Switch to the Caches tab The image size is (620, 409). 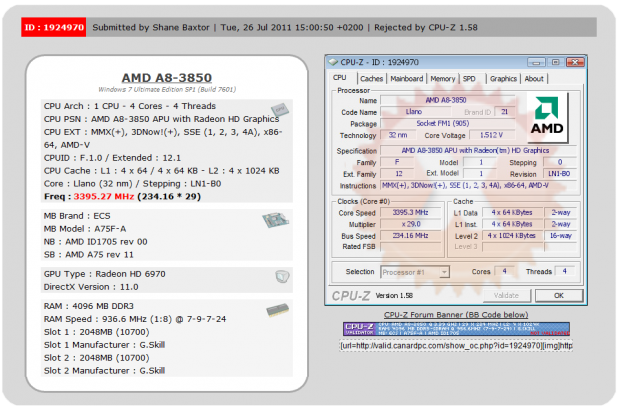coord(372,79)
